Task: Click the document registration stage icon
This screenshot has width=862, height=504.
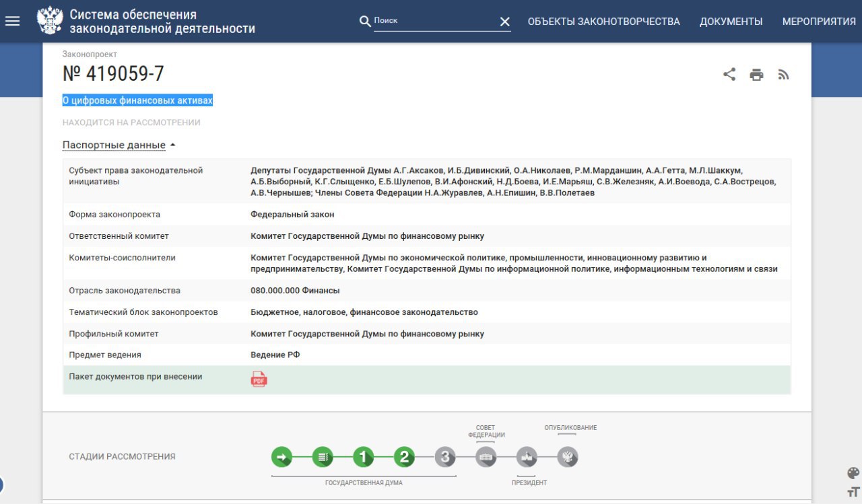Action: 323,458
